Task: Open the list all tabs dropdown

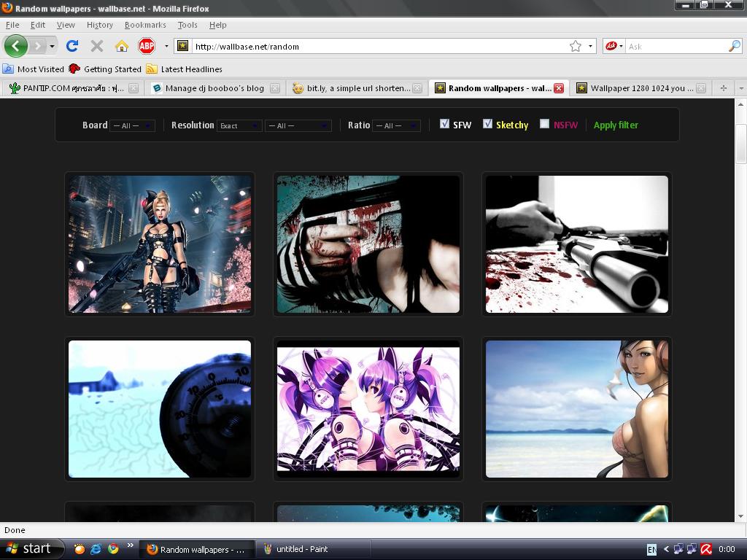Action: click(741, 88)
